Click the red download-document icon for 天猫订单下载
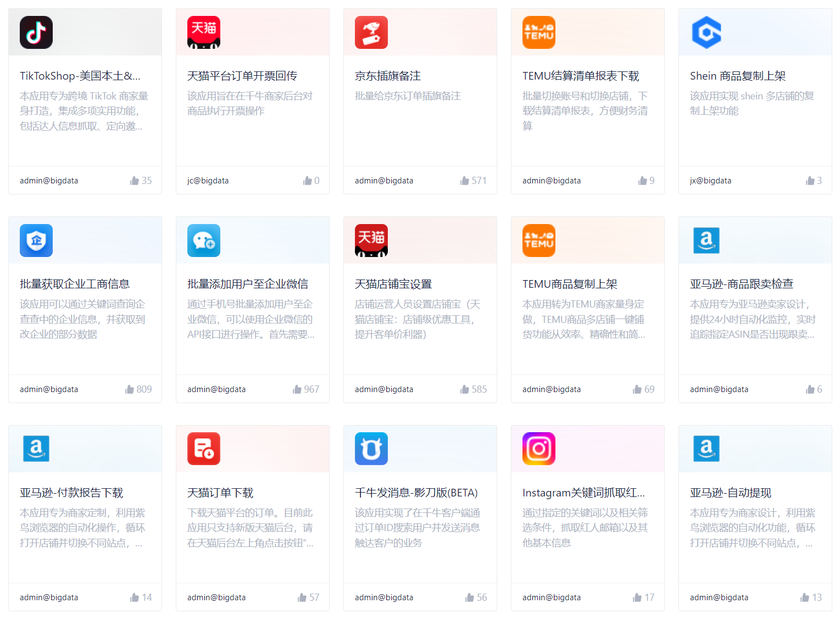This screenshot has width=840, height=620. [204, 449]
